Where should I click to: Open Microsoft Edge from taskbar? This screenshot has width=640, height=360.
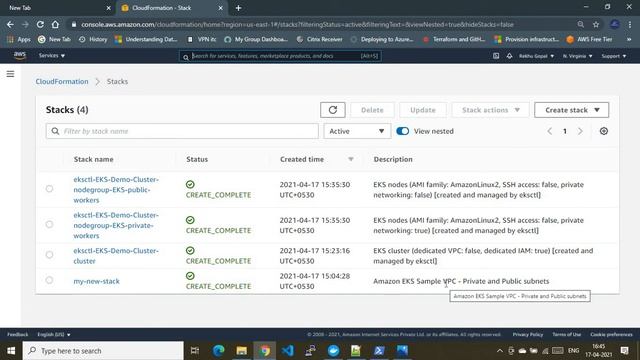click(x=218, y=351)
